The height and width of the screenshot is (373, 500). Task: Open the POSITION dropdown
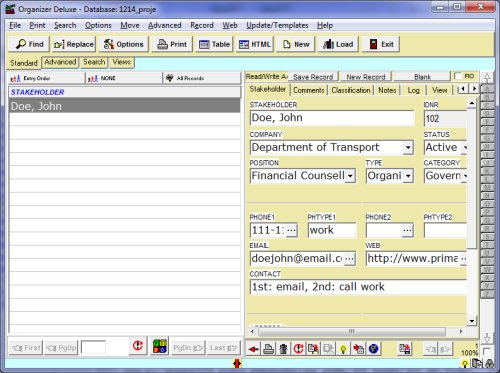pyautogui.click(x=350, y=176)
